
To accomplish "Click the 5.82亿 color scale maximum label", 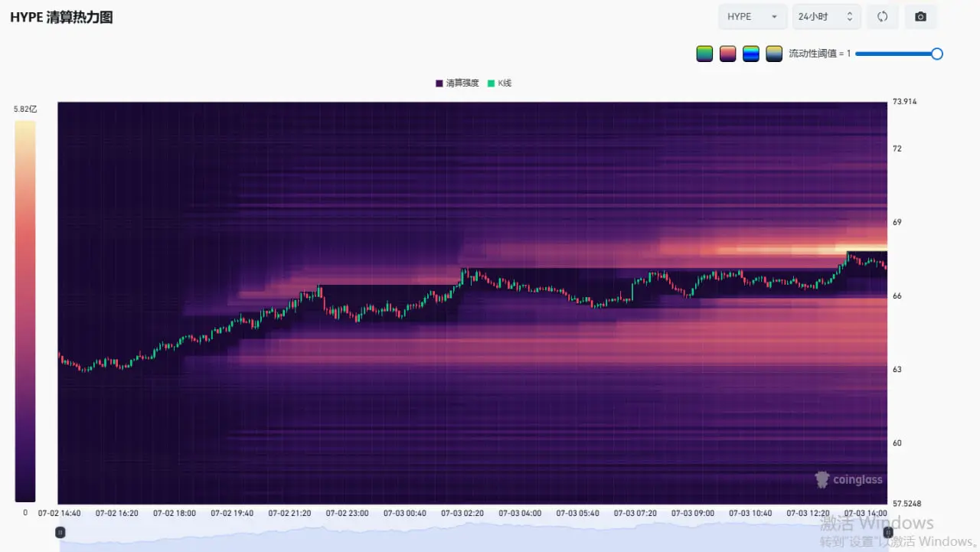I will click(x=24, y=109).
